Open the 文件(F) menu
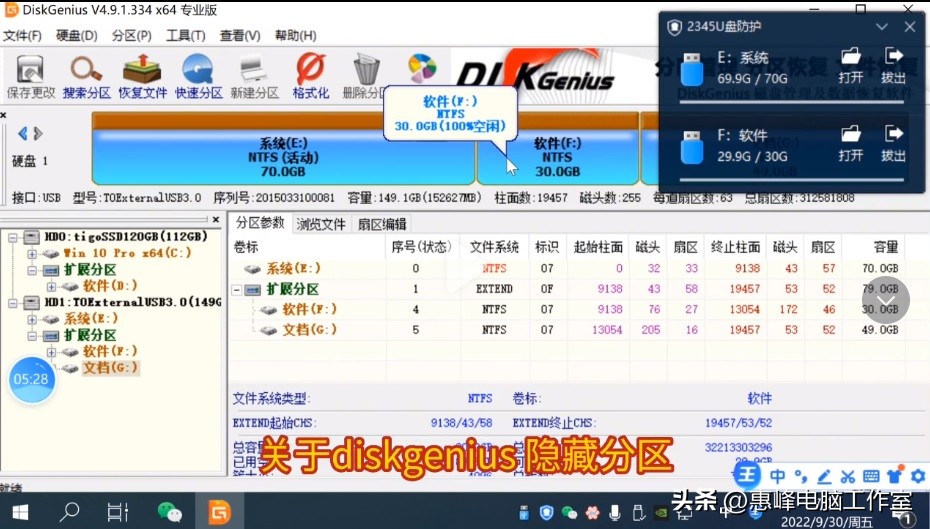 (x=23, y=36)
